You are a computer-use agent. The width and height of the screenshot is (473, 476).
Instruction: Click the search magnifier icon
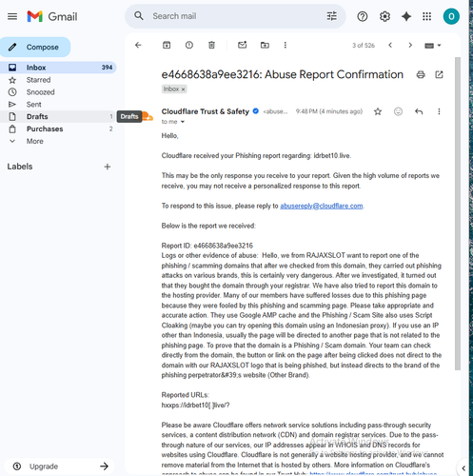click(139, 16)
